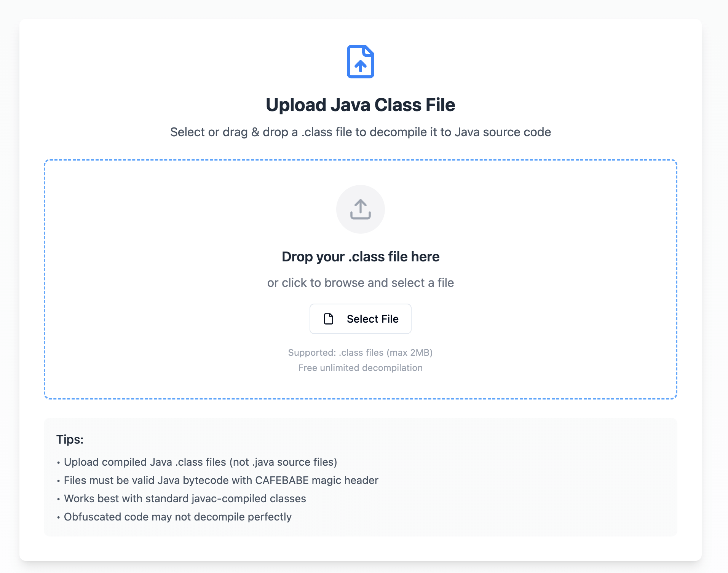Click the 'Free unlimited decompilation' text
The width and height of the screenshot is (728, 573).
pyautogui.click(x=360, y=368)
